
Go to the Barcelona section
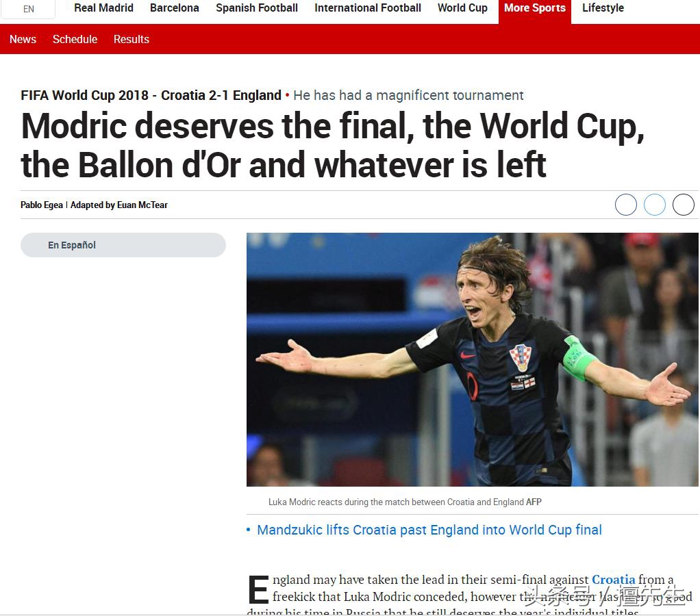tap(175, 8)
